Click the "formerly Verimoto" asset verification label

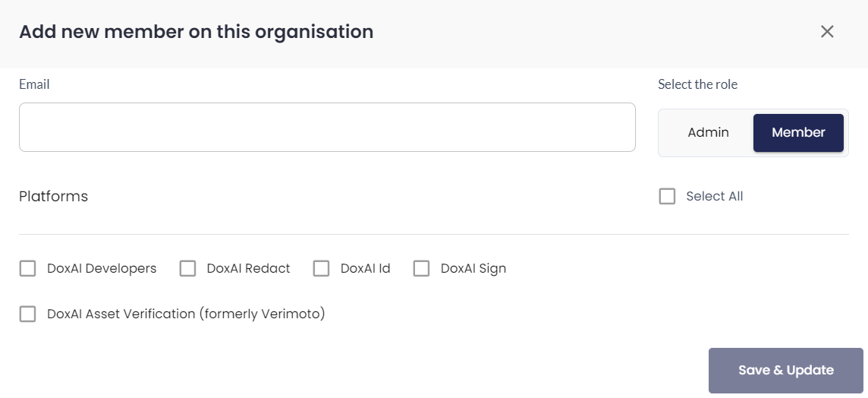coord(186,314)
